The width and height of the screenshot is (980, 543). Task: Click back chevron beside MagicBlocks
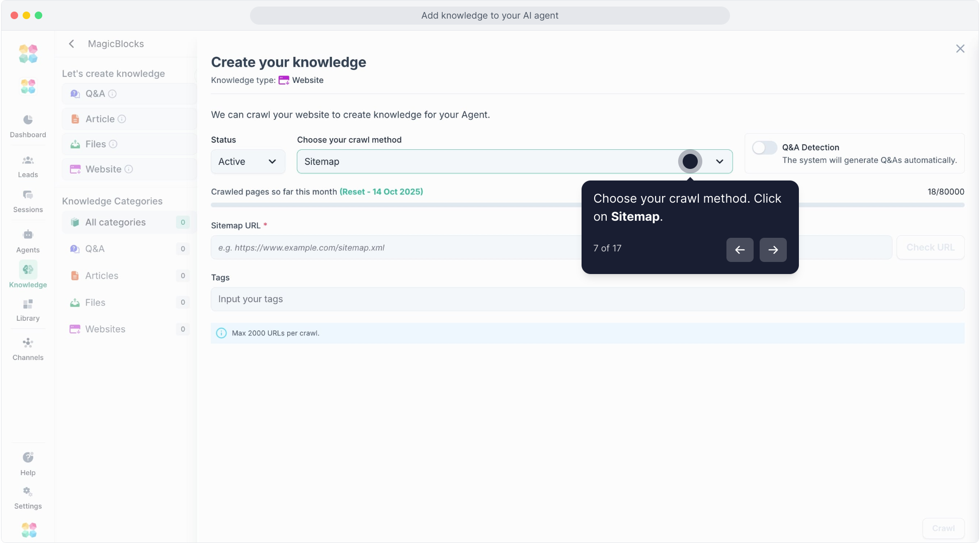pos(71,44)
